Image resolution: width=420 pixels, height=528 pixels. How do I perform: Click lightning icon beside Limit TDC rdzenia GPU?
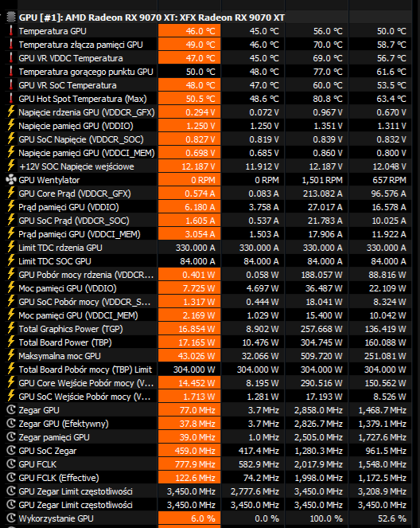[11, 248]
